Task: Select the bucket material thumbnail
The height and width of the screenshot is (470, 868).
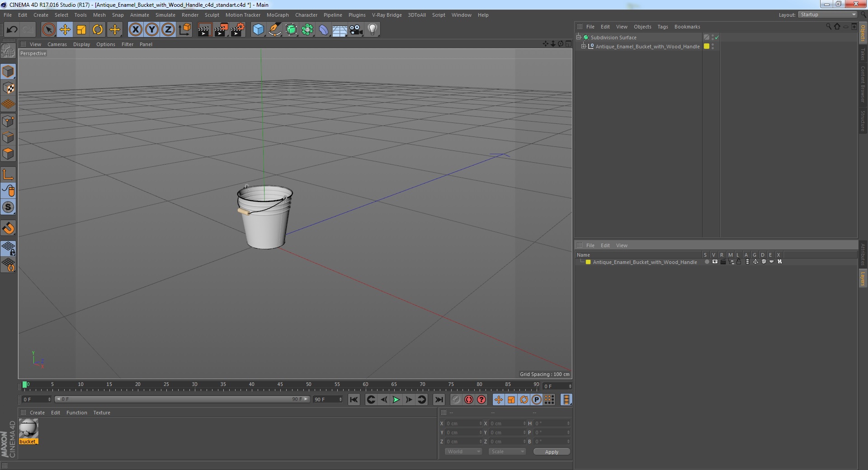Action: pos(28,428)
